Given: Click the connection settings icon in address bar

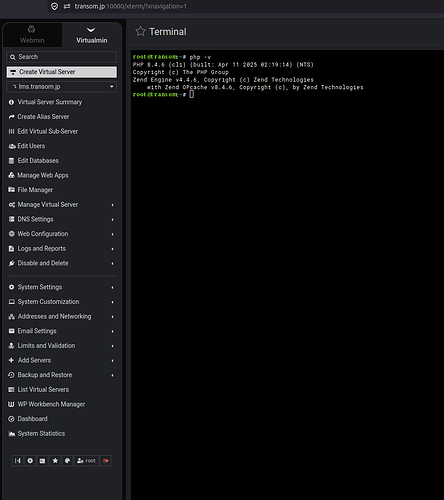Looking at the screenshot, I should coord(67,6).
